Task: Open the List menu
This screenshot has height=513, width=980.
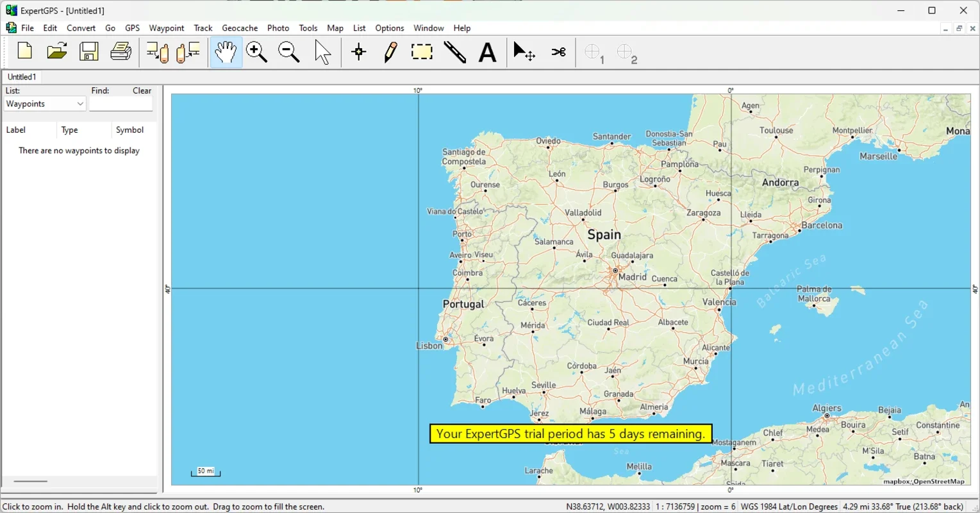Action: (x=360, y=28)
